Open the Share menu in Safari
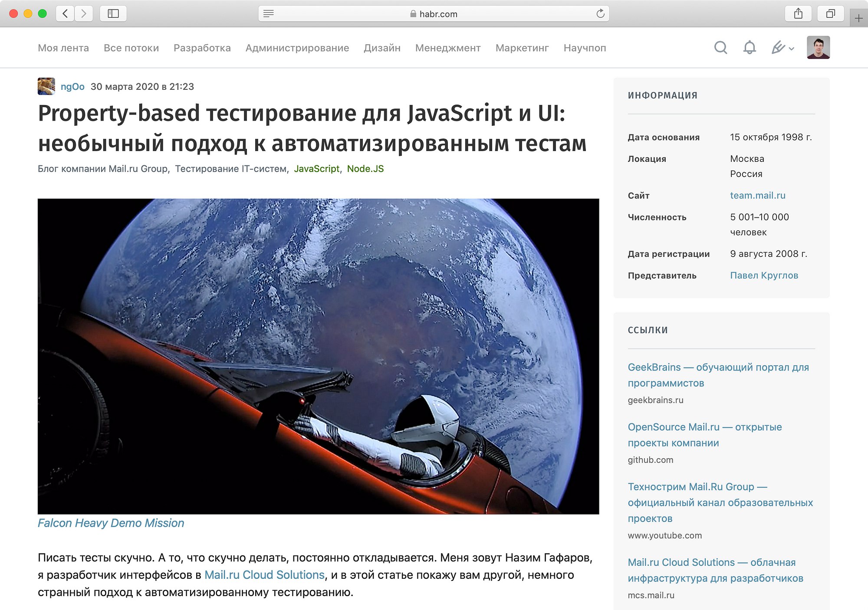Screen dimensions: 868x610 798,14
